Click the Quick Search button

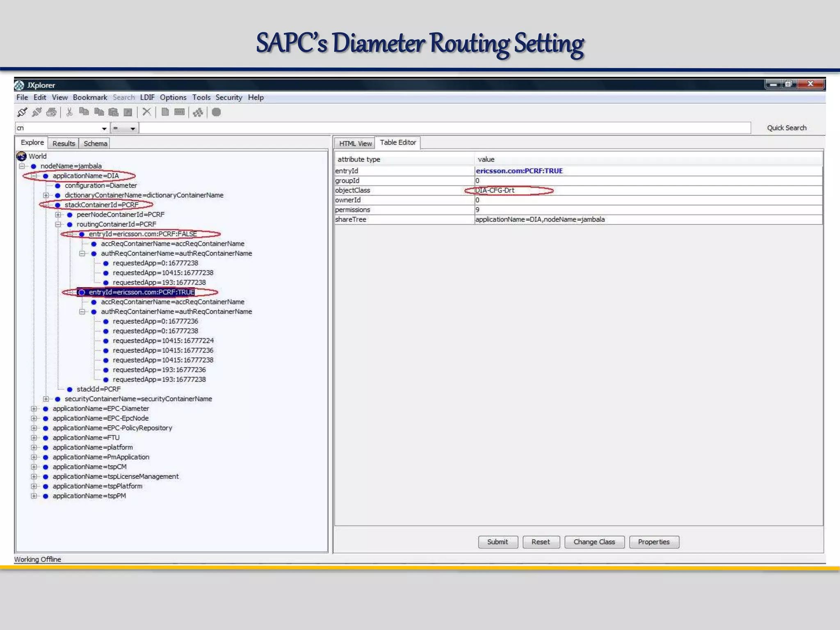click(x=787, y=128)
